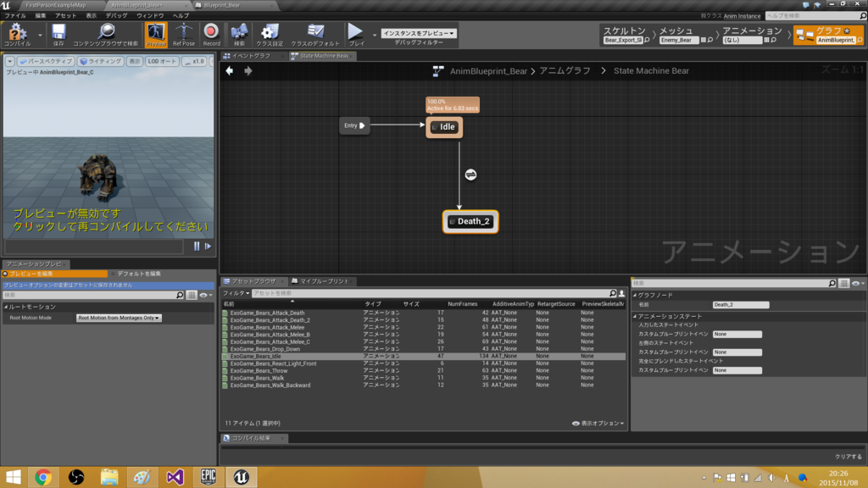Toggle preview settings eye visibility icon

pos(205,296)
